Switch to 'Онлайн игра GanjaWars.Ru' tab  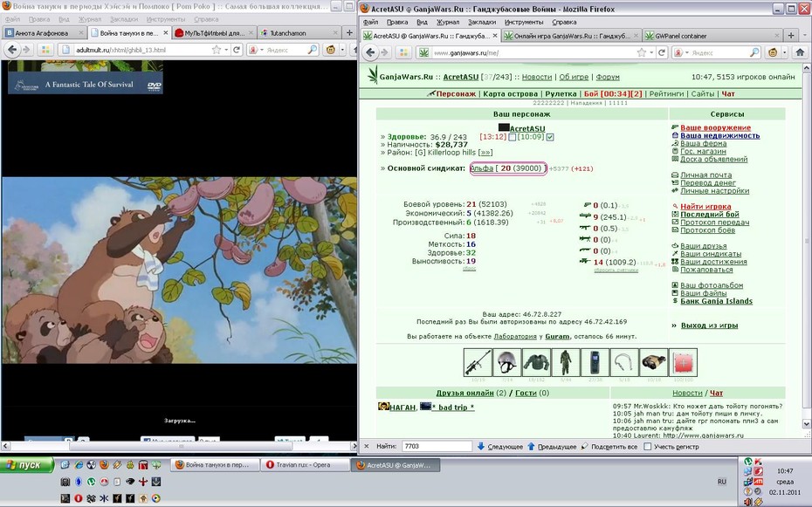click(x=571, y=36)
